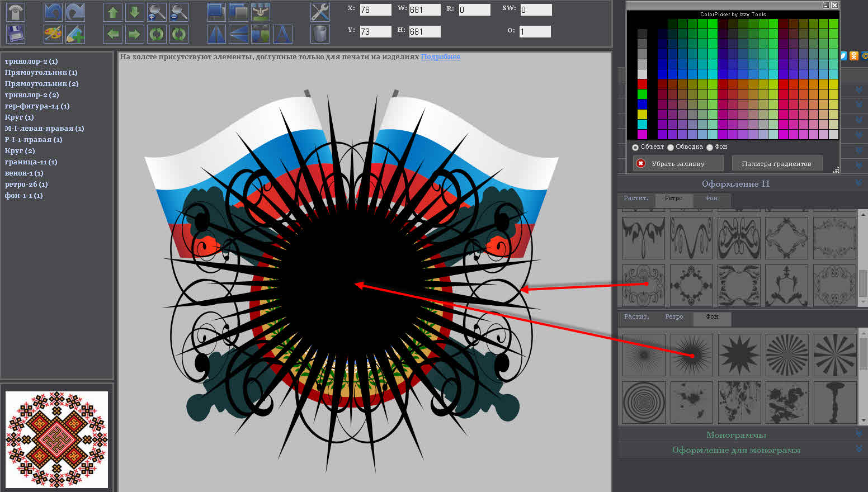Flip the object vertically with stacked triangles
This screenshot has width=868, height=492.
pos(239,34)
